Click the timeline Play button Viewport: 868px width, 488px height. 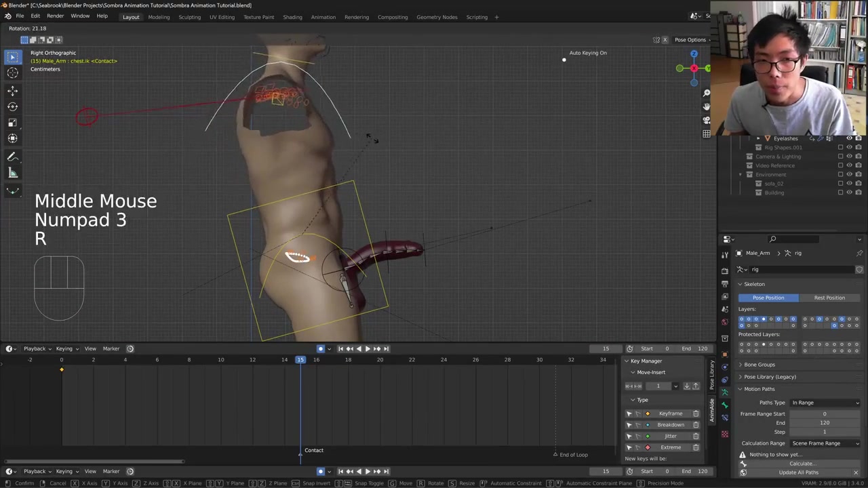tap(368, 348)
